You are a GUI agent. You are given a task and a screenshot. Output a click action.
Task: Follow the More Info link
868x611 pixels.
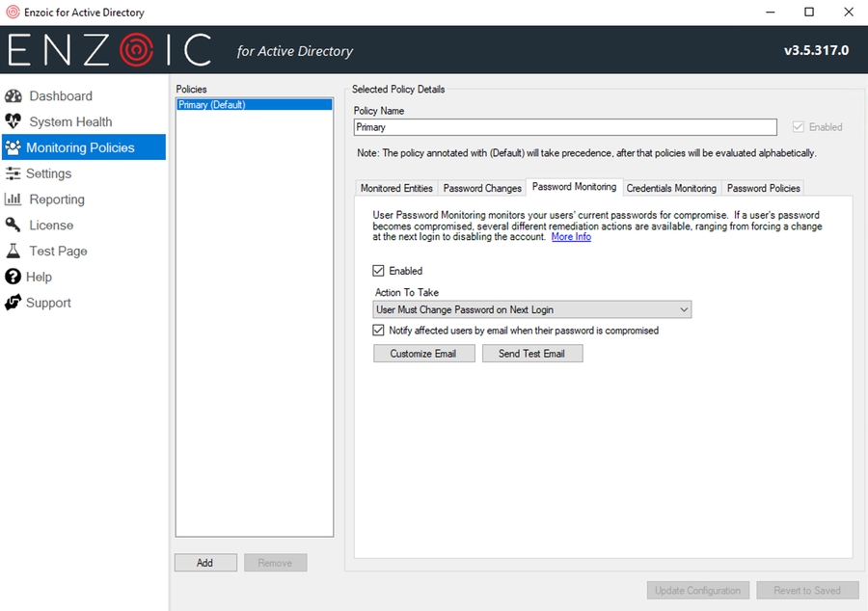(x=571, y=237)
